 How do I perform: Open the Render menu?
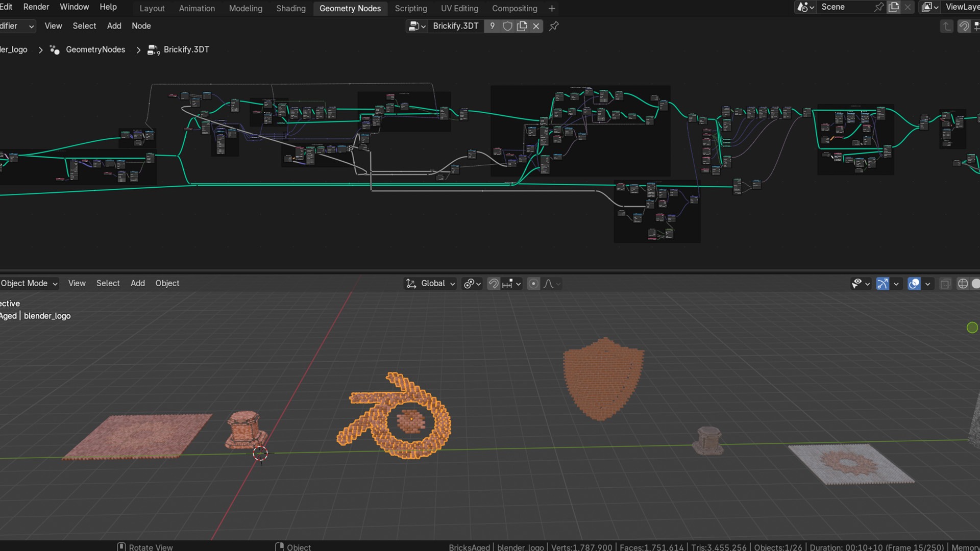pos(36,7)
